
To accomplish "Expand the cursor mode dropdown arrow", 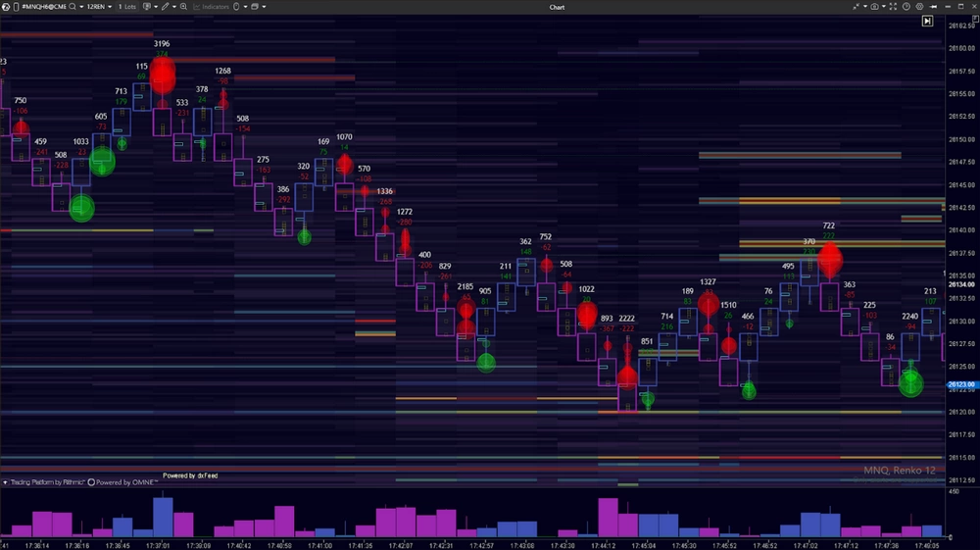I will [x=245, y=6].
